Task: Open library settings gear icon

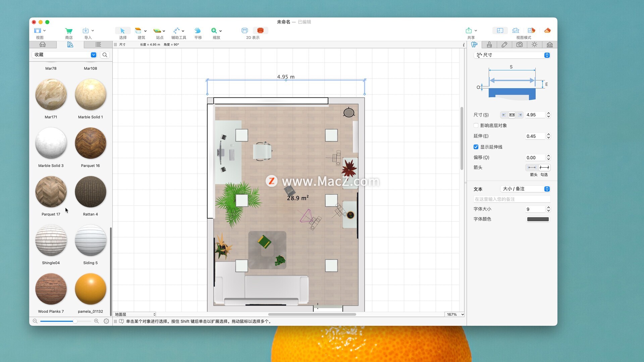Action: tap(106, 321)
